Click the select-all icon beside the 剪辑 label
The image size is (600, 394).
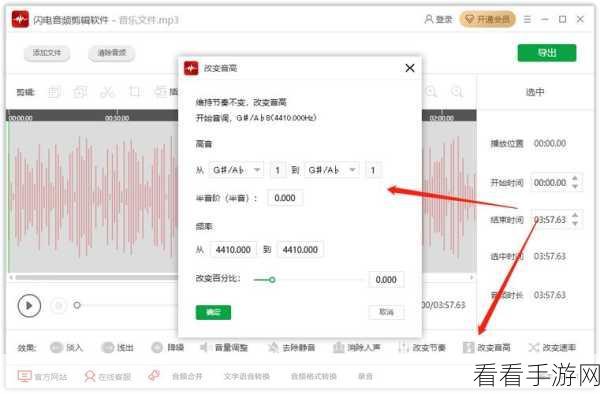pyautogui.click(x=54, y=92)
